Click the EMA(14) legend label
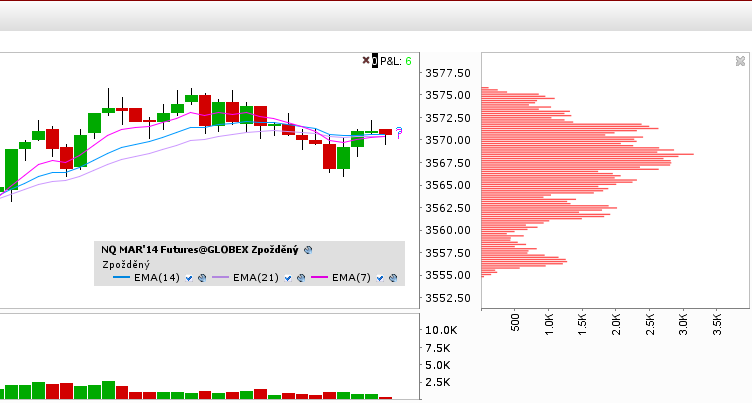Image resolution: width=752 pixels, height=403 pixels. (x=157, y=278)
